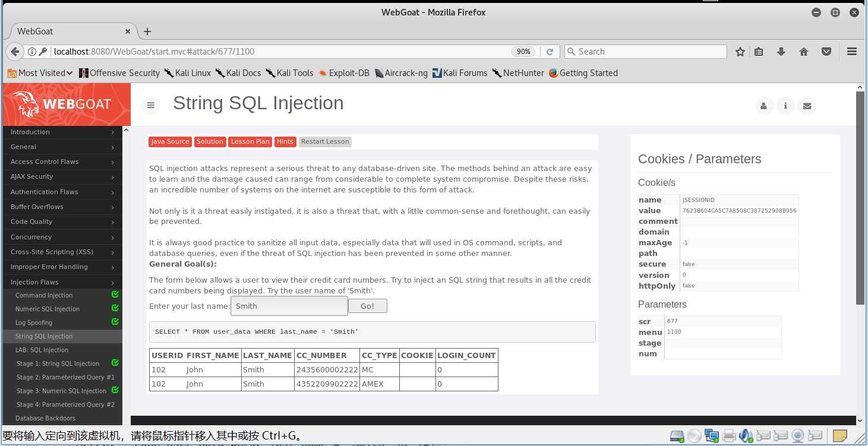Click the page vertical scrollbar thumb

coord(860,199)
